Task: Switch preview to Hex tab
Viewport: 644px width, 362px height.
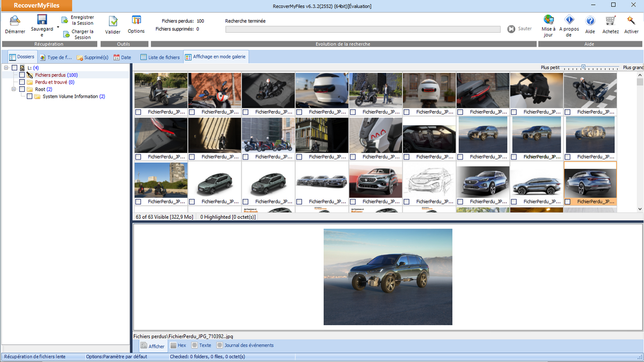Action: (178, 345)
